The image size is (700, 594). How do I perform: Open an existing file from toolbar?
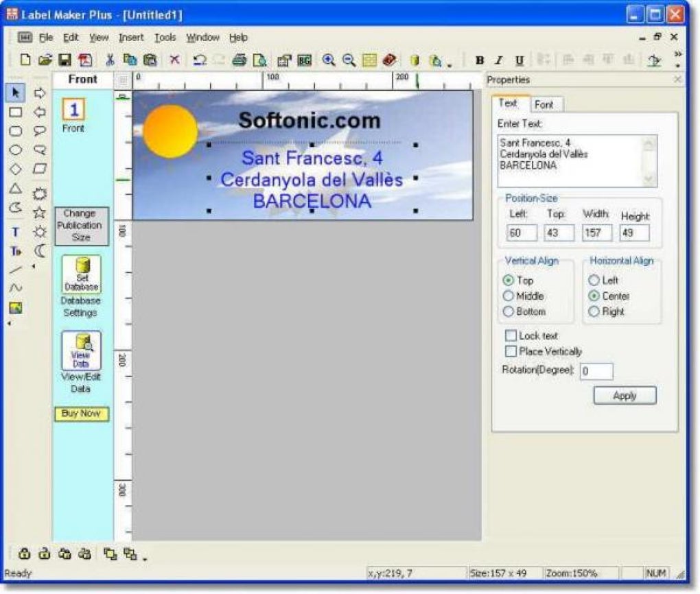coord(45,60)
